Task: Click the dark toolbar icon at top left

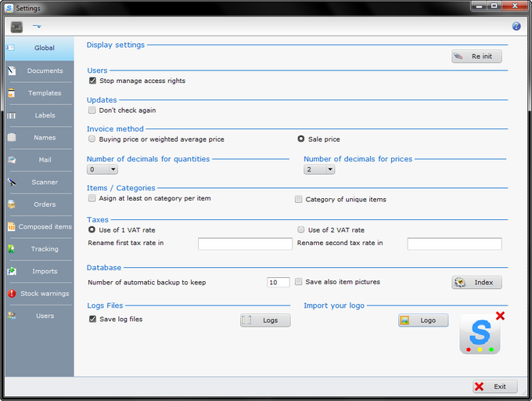Action: [16, 27]
